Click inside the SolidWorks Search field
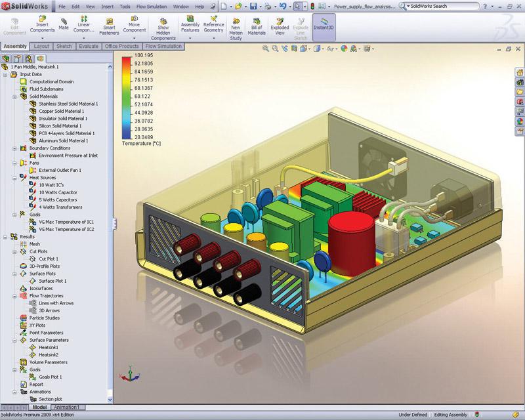 (x=440, y=6)
